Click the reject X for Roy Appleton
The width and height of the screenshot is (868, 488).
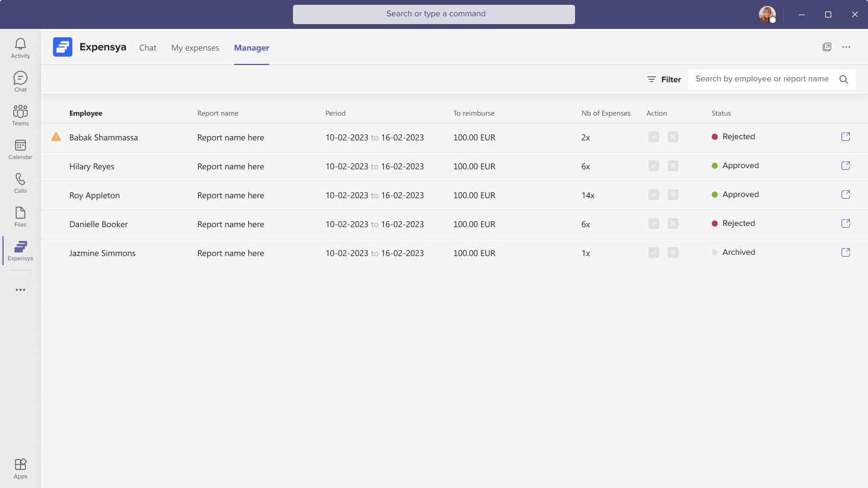click(673, 195)
